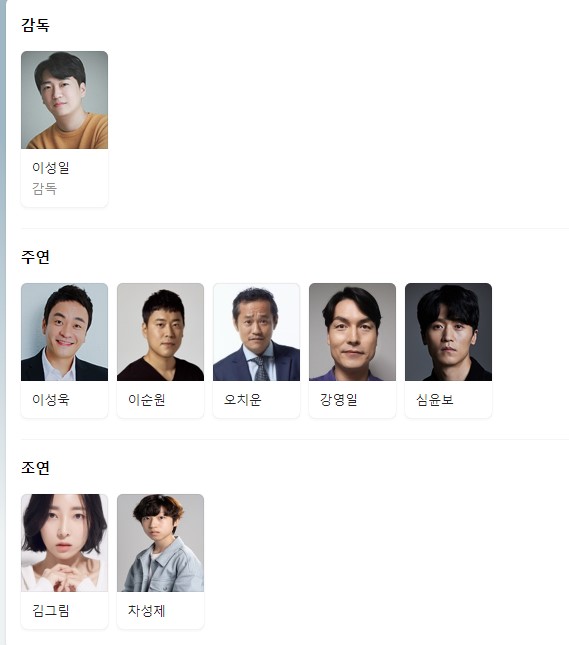Open 김그림 supporting actress photo
This screenshot has width=569, height=645.
point(64,543)
